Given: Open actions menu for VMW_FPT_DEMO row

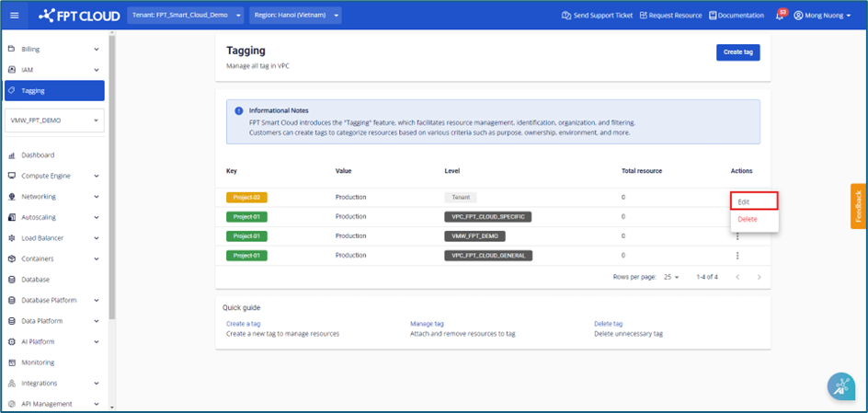Looking at the screenshot, I should (x=737, y=236).
